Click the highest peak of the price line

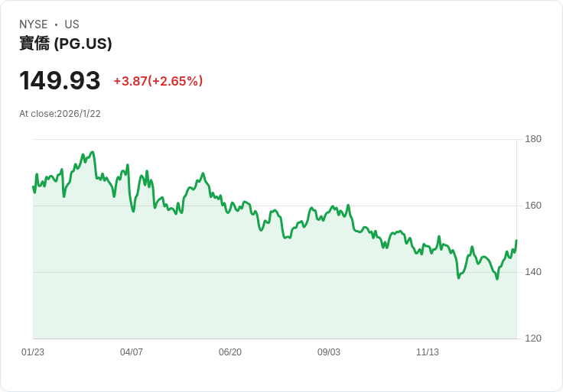pyautogui.click(x=93, y=152)
